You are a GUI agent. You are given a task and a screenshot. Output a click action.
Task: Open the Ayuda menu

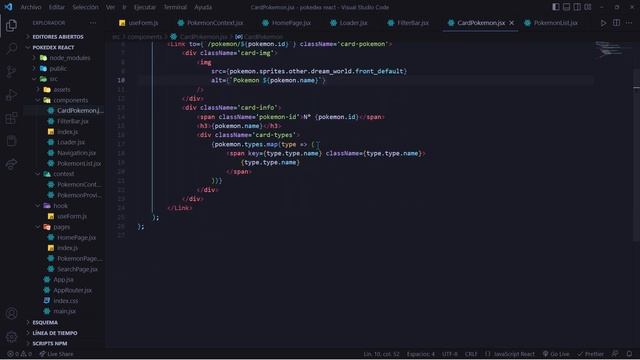(x=203, y=7)
